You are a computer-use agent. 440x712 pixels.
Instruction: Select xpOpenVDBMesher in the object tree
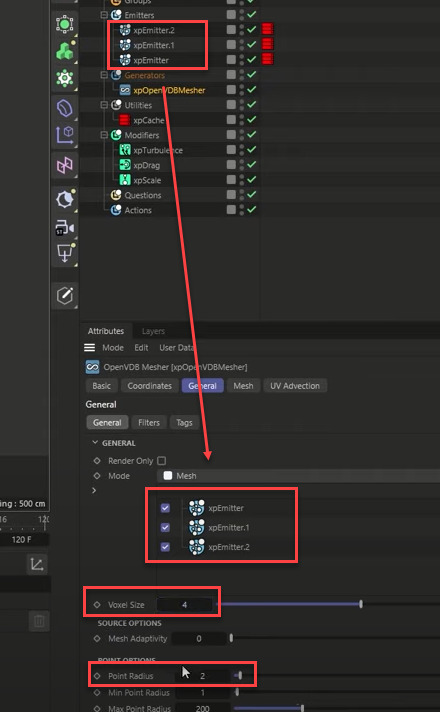pos(169,90)
